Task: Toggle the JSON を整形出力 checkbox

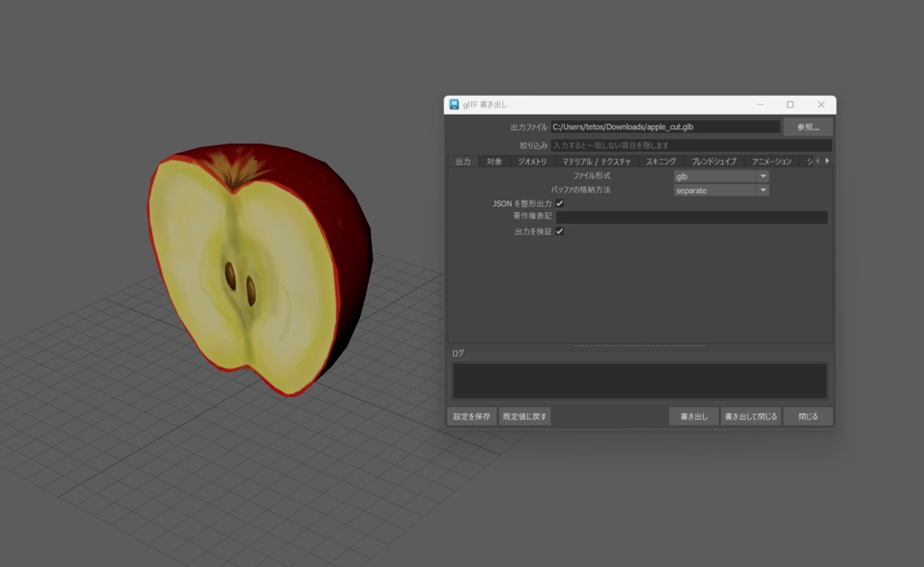Action: [x=559, y=203]
